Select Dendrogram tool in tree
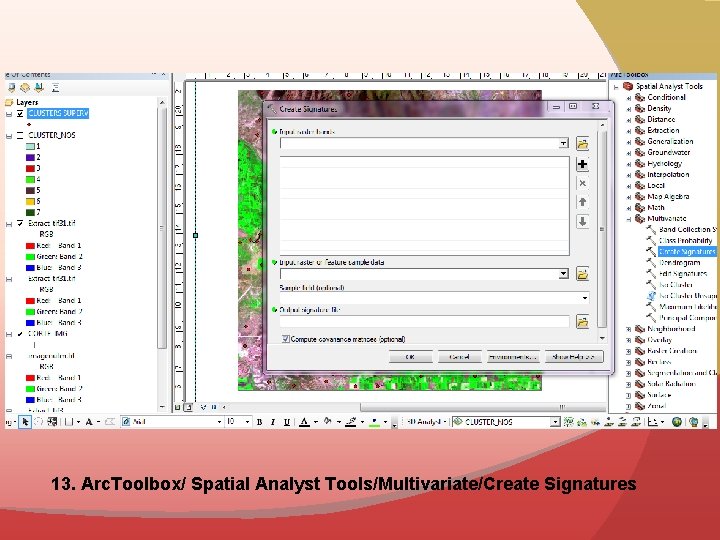720x540 pixels. [680, 262]
